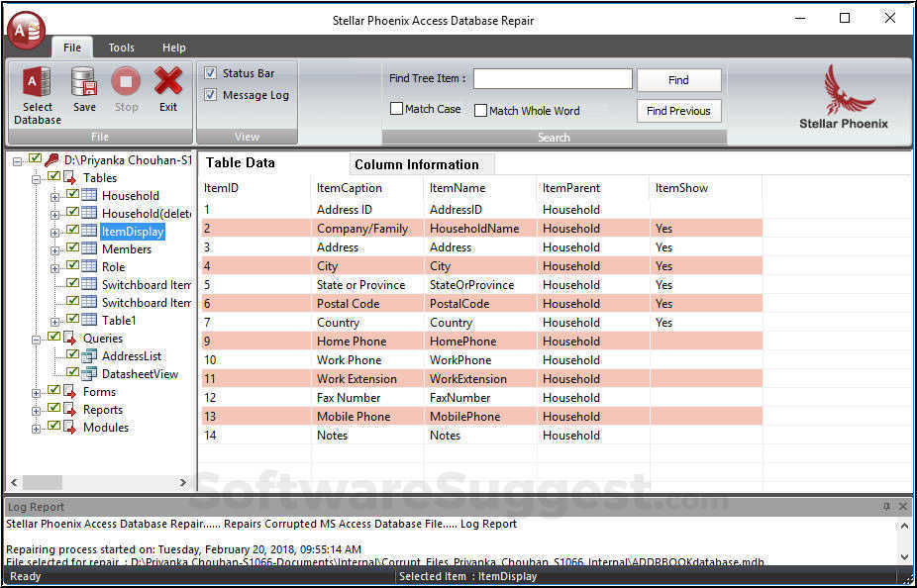Click the Role table icon in tree
Screen dimensions: 917x588
89,266
